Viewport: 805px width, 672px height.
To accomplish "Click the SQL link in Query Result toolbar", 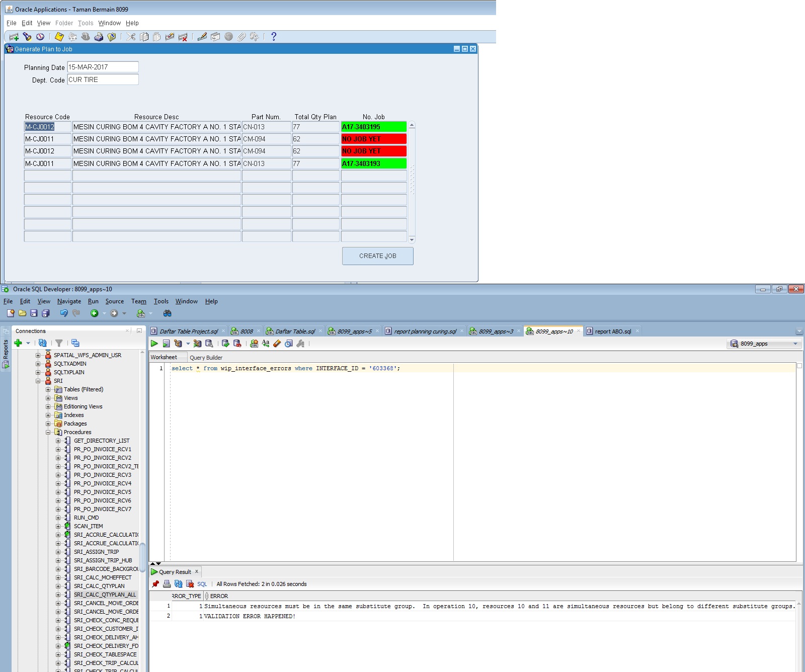I will point(202,584).
